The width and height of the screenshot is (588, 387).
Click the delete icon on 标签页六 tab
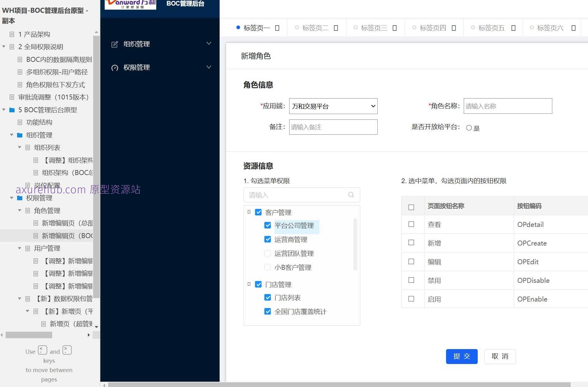coord(573,28)
